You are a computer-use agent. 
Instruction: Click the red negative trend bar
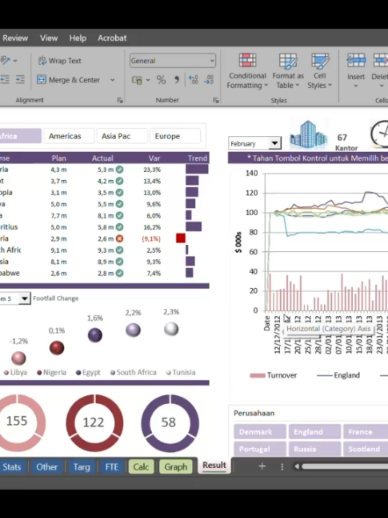click(180, 238)
